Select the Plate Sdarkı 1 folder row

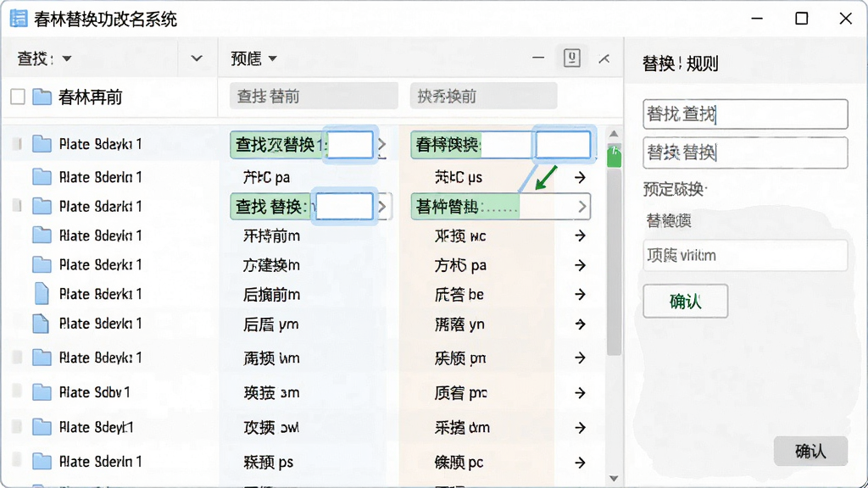(111, 207)
